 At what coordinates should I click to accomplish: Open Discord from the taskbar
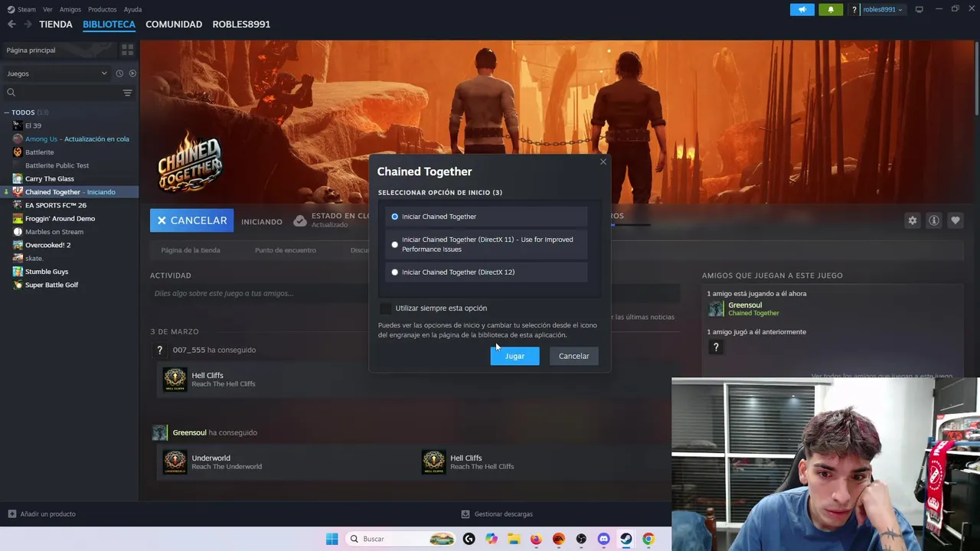tap(603, 539)
